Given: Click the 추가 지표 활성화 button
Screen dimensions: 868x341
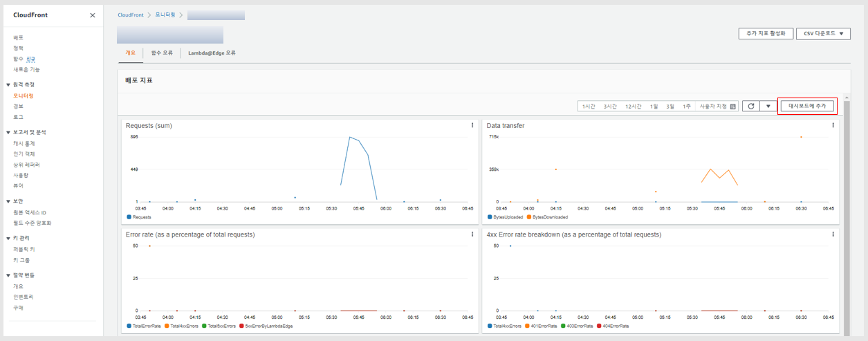Looking at the screenshot, I should click(765, 33).
